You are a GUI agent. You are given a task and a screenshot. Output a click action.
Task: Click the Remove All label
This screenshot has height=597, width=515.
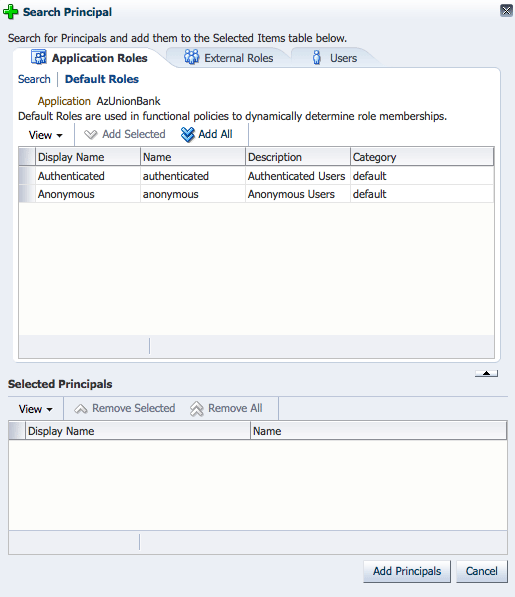[x=235, y=408]
